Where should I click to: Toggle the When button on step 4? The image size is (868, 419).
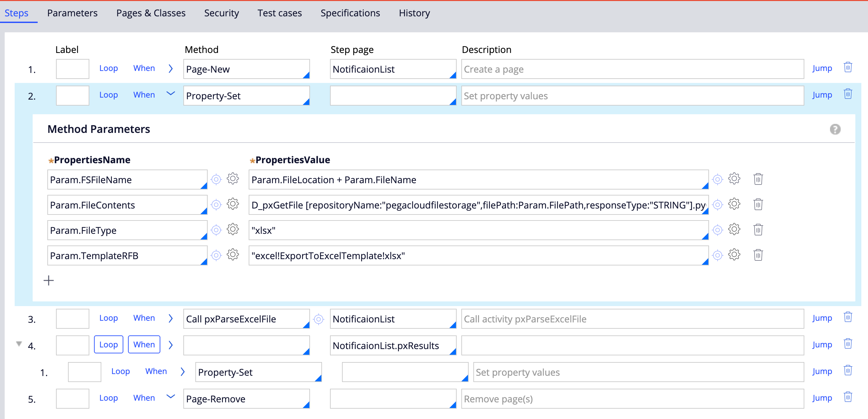click(144, 345)
